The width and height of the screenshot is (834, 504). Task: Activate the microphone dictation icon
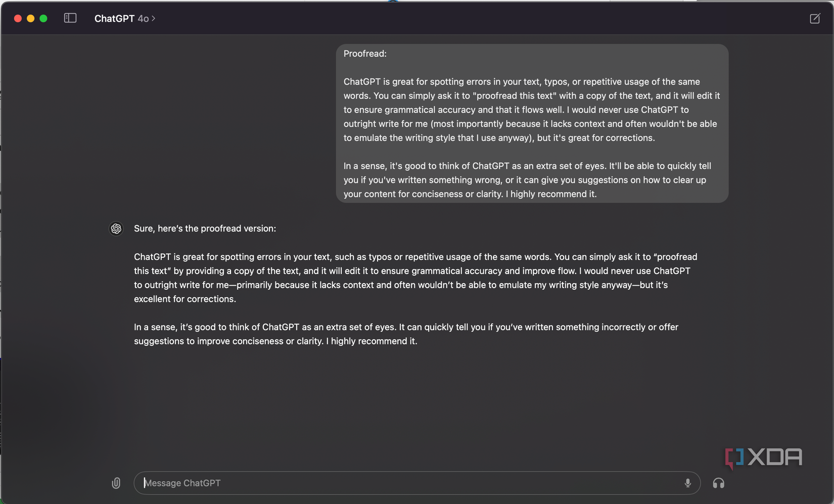(x=687, y=483)
